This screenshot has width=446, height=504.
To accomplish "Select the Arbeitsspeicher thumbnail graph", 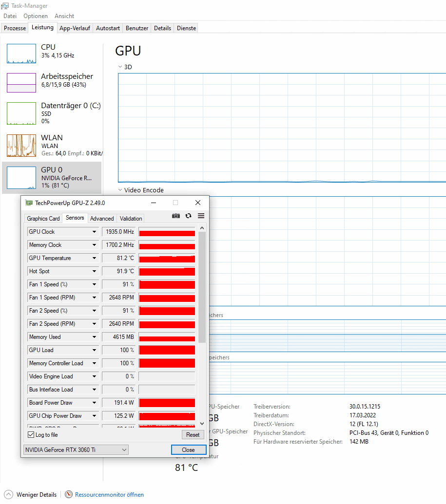I will (x=21, y=83).
